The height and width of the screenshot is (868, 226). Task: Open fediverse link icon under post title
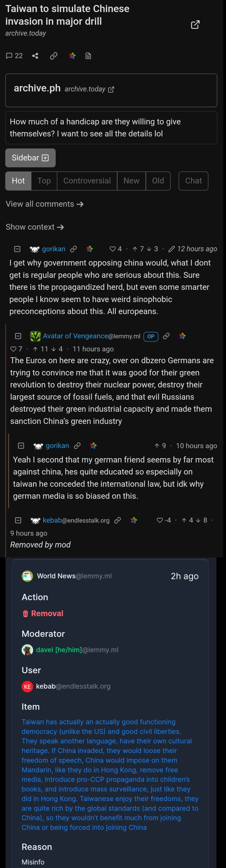tap(72, 56)
